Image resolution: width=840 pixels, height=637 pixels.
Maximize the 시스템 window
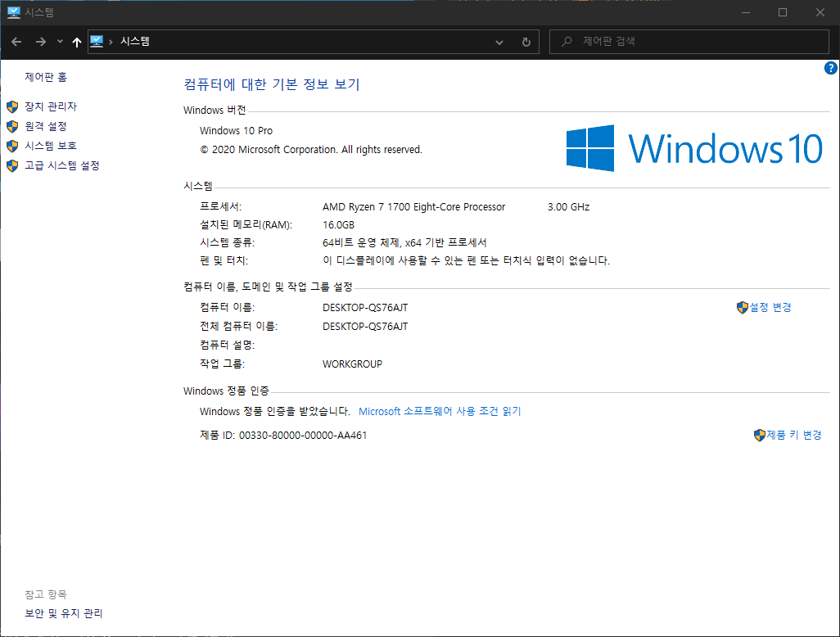[x=783, y=12]
